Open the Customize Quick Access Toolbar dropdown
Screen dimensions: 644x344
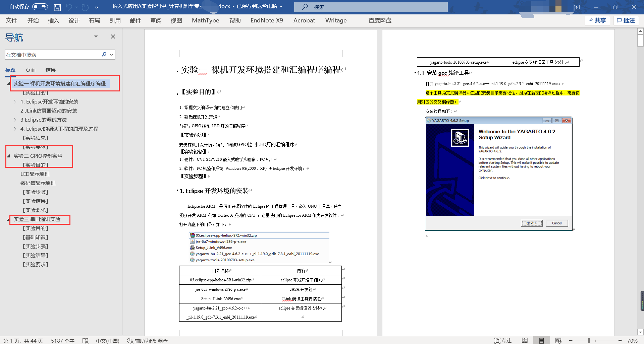coord(97,7)
